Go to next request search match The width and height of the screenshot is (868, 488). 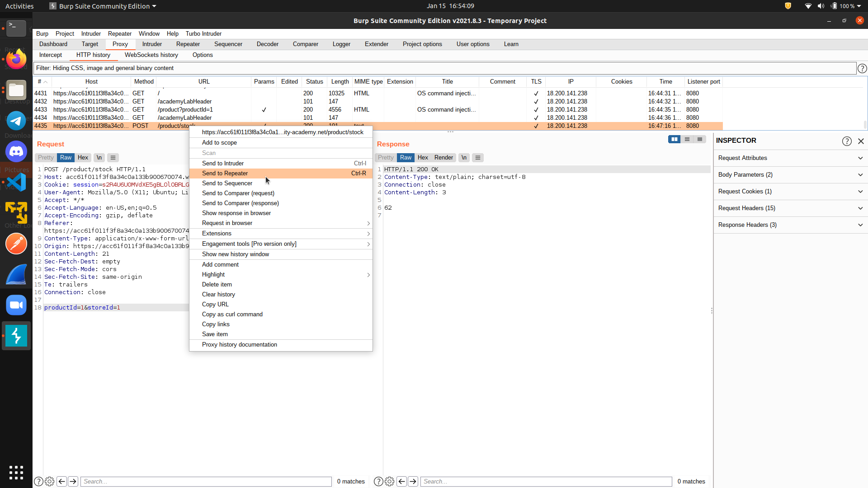point(73,481)
